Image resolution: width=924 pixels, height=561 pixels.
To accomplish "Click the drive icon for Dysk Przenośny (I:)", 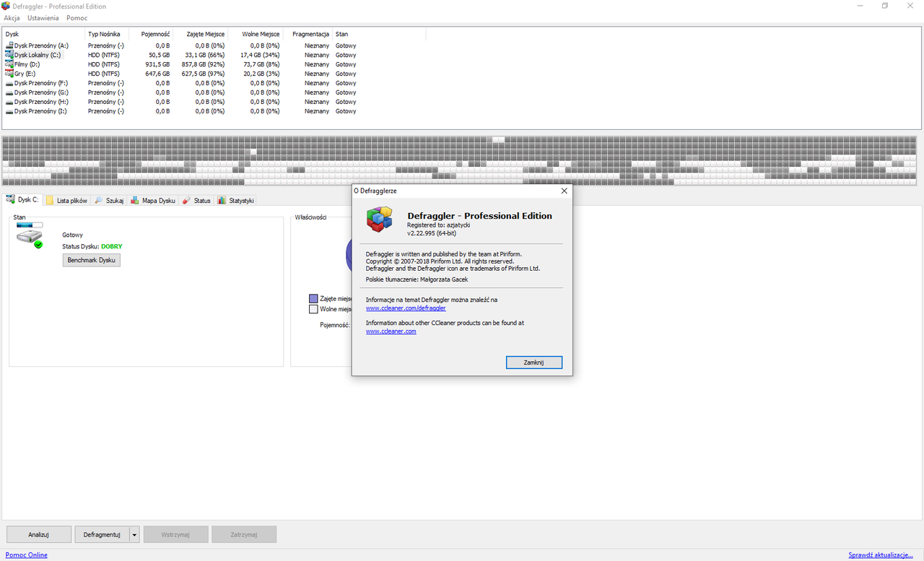I will [9, 111].
